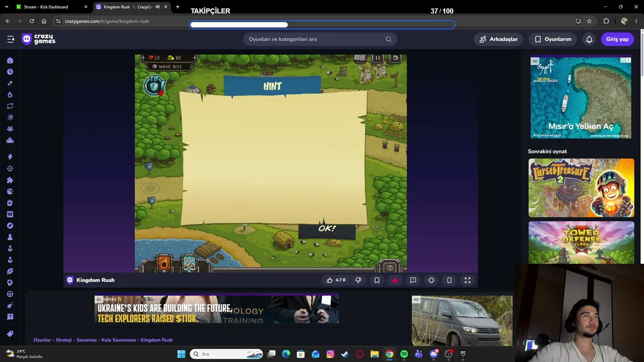The width and height of the screenshot is (644, 362).
Task: Click OK! on the hint scroll
Action: tap(327, 229)
